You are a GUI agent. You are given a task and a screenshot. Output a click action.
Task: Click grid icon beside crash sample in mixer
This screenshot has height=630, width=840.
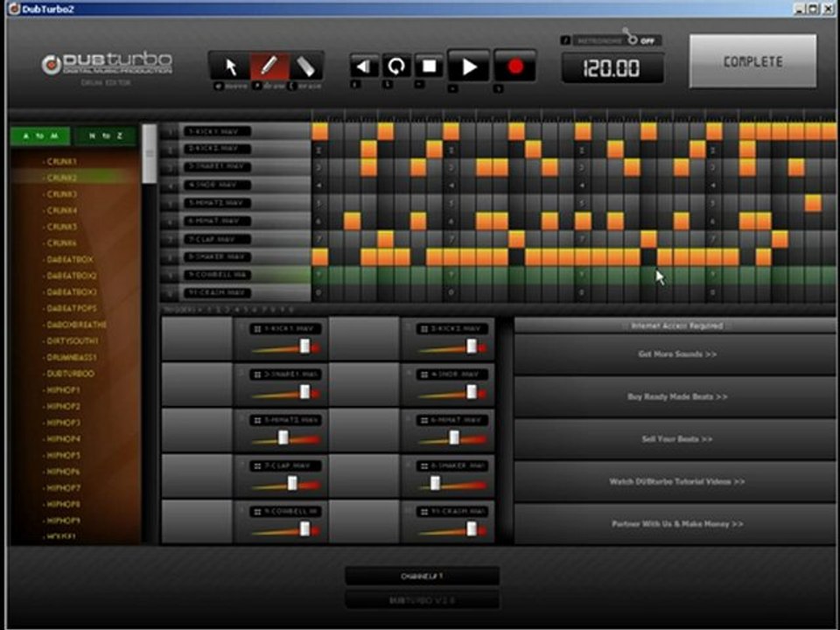coord(424,512)
